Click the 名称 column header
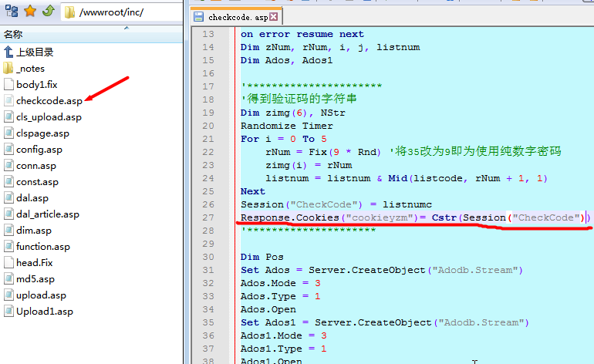The image size is (594, 364). pyautogui.click(x=13, y=35)
